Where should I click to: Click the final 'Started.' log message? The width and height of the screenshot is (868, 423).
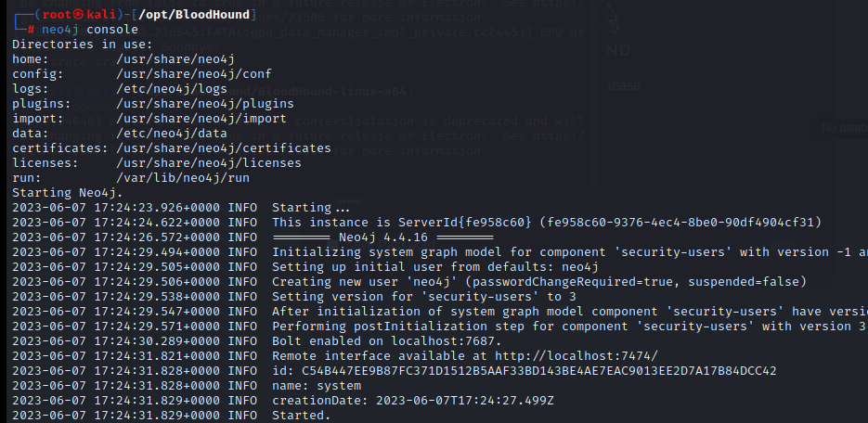point(301,415)
